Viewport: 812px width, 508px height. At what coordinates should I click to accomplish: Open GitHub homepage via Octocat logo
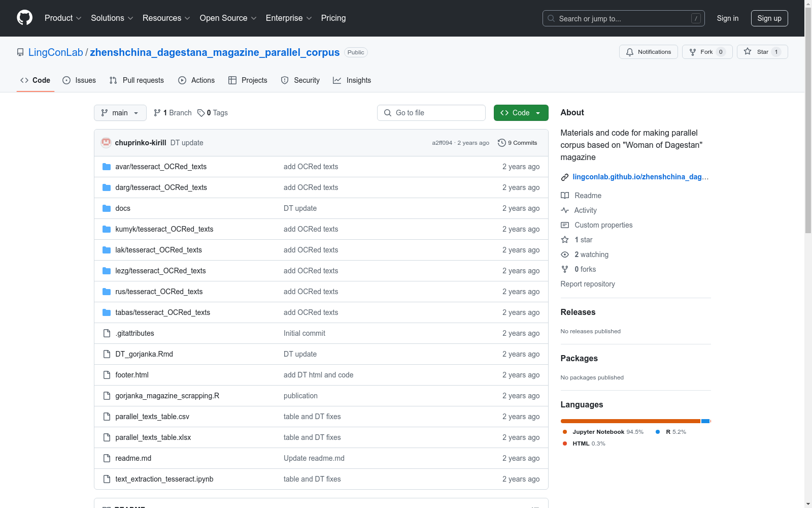point(24,18)
